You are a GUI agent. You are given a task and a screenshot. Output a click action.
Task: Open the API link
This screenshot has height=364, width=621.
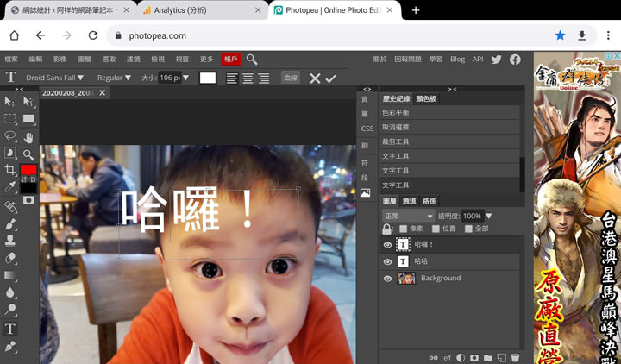pyautogui.click(x=478, y=59)
